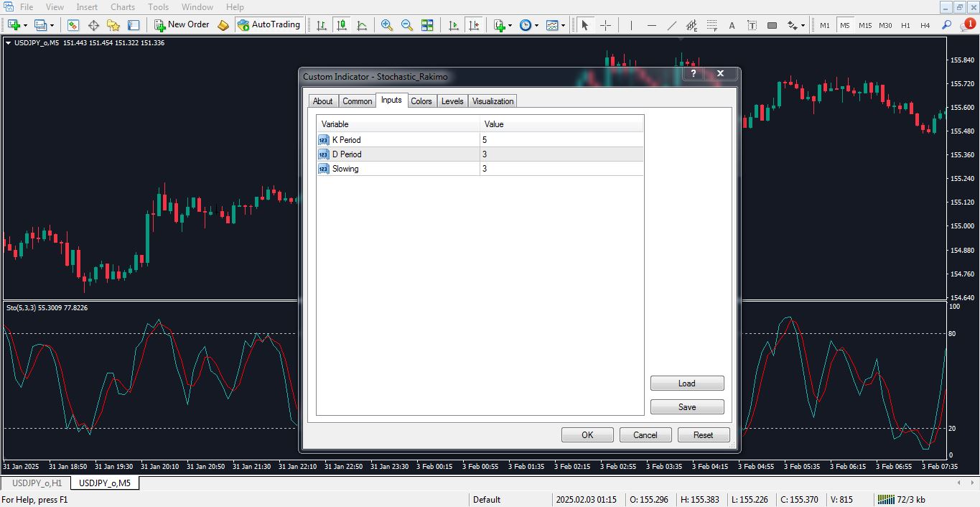980x507 pixels.
Task: Open the MetaEditor yellow book icon
Action: (223, 25)
